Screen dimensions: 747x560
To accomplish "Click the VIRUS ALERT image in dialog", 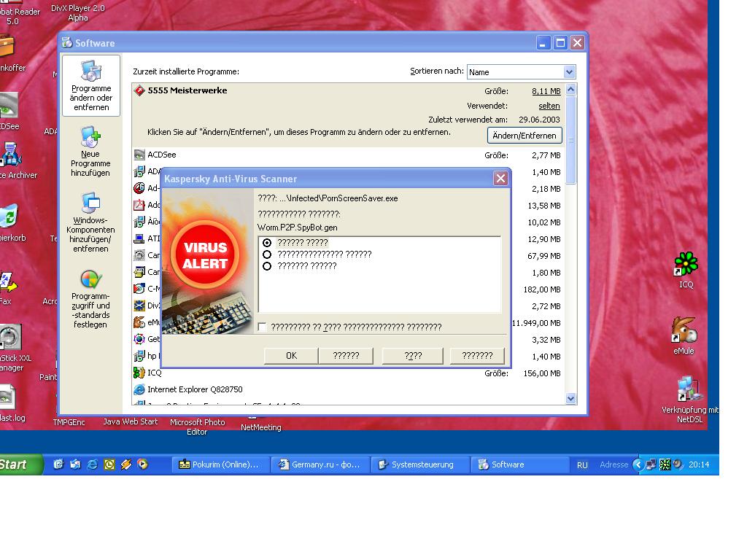I will (x=207, y=261).
